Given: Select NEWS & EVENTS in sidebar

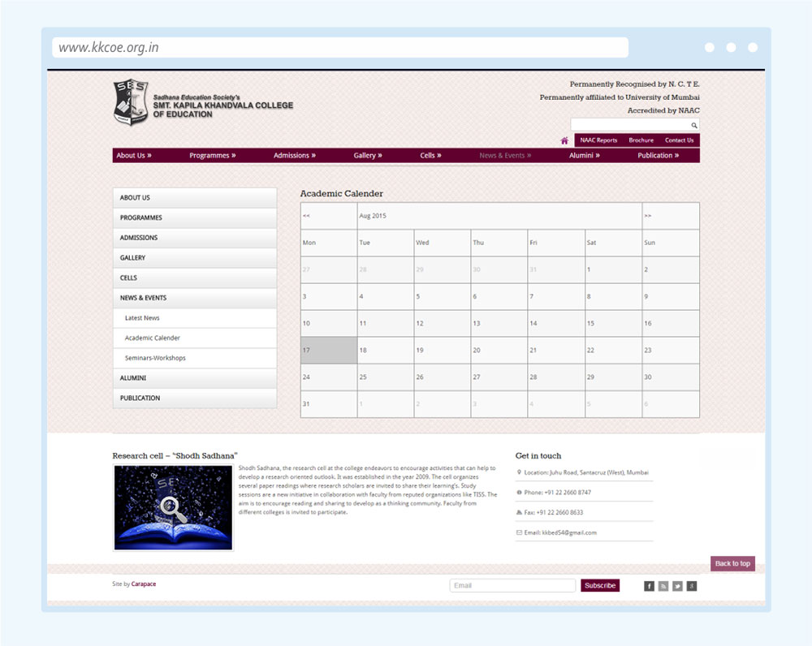Looking at the screenshot, I should pos(195,298).
